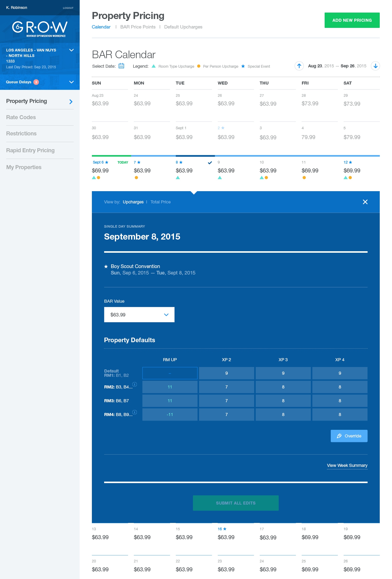Close the single day summary panel

point(365,202)
